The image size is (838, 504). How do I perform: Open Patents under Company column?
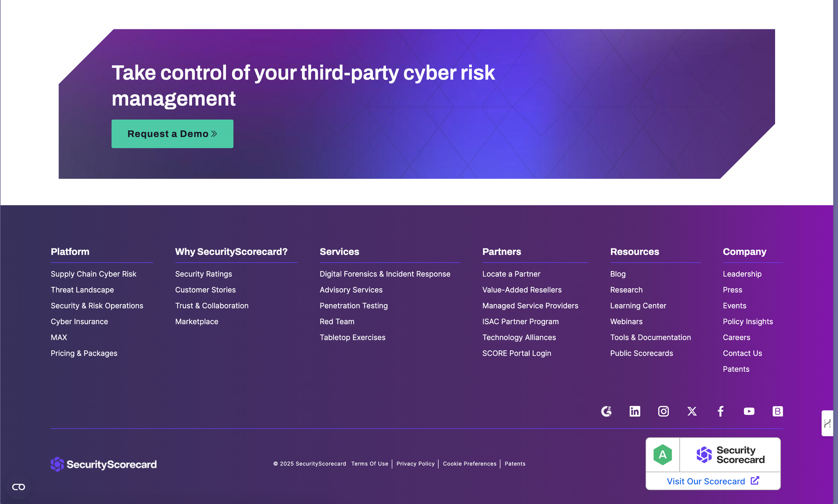[x=736, y=370]
